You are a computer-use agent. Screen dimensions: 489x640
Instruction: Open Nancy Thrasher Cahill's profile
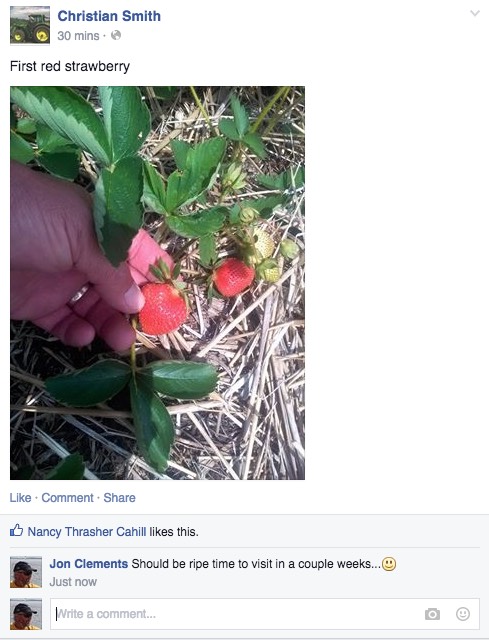(87, 531)
